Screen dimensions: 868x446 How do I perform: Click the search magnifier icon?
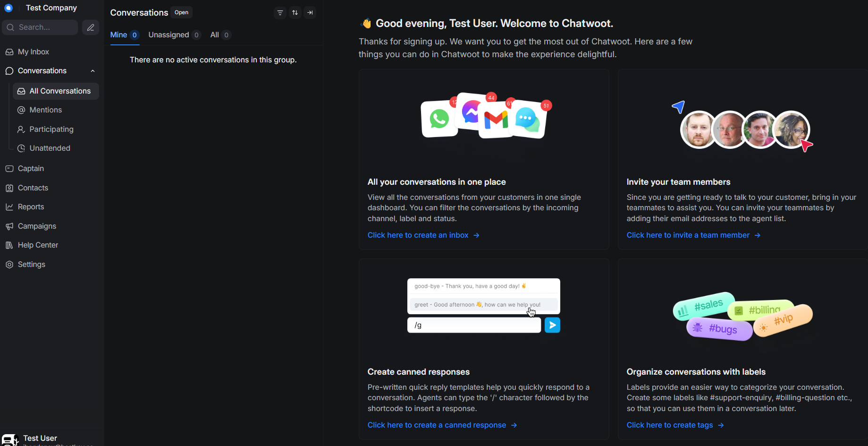point(10,27)
